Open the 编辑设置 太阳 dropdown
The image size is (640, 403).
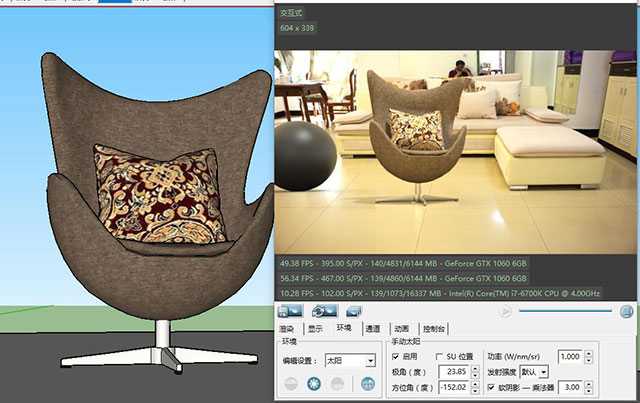350,361
